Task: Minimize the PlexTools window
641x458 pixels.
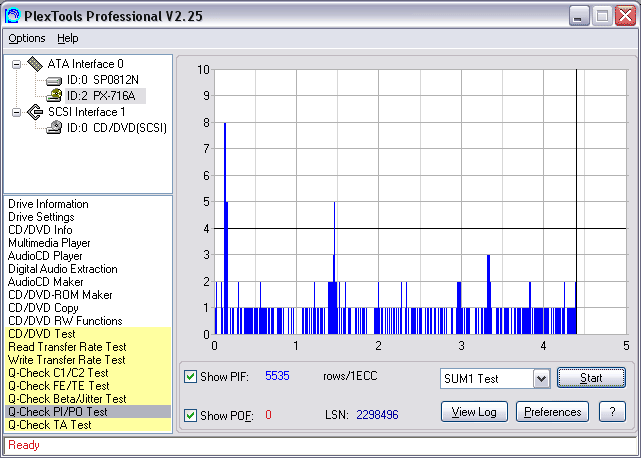Action: click(578, 16)
